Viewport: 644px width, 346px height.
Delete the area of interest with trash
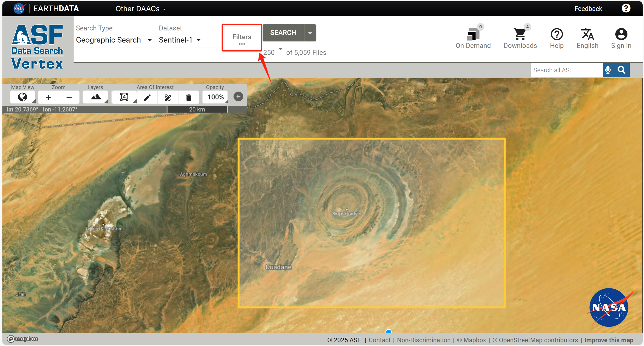[189, 97]
